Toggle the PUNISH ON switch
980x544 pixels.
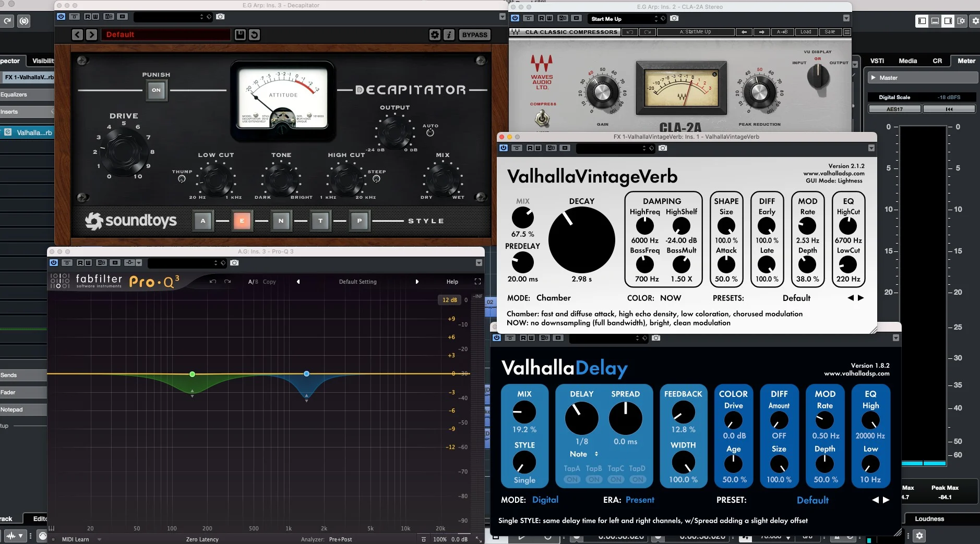click(156, 90)
